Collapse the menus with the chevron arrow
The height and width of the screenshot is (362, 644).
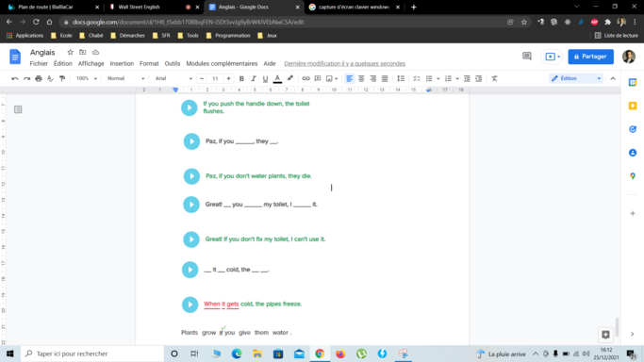(613, 78)
